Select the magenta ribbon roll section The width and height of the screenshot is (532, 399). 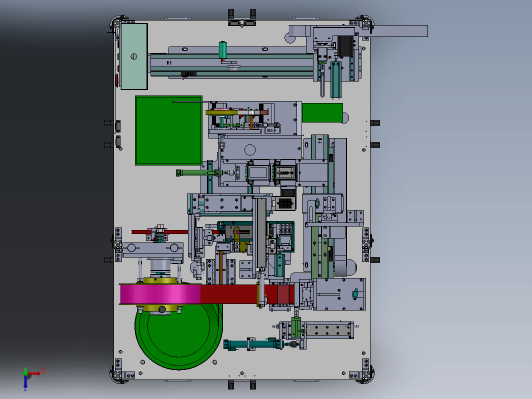[x=160, y=294]
